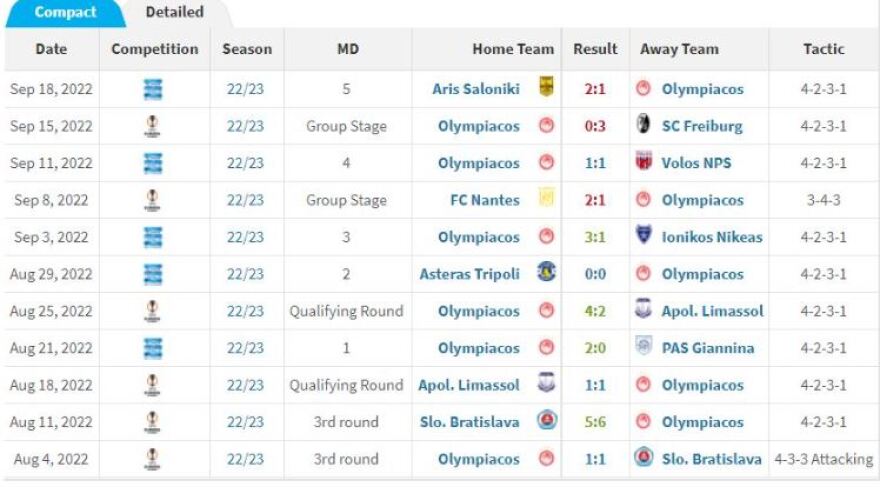Open the 2:1 result of Aris Saloniki match
Screen dimensions: 880x487
pos(595,89)
